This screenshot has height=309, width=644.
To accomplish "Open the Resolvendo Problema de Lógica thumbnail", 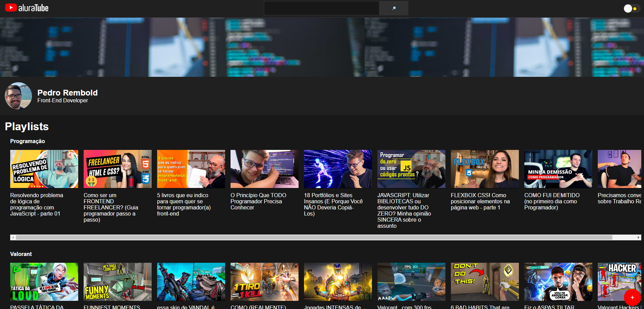I will tap(44, 169).
